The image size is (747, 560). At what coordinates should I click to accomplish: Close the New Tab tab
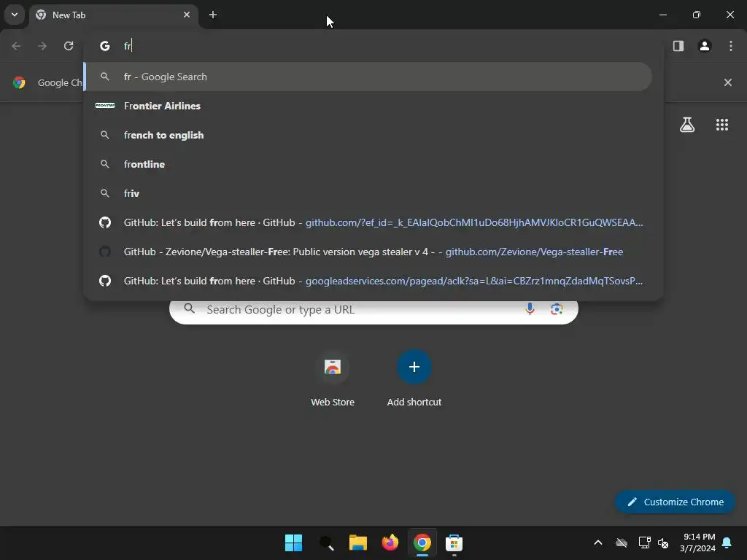click(187, 15)
